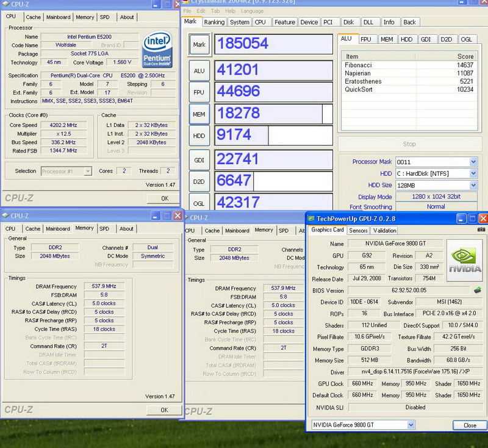Click the Display Mode 1280 x 1024 32bit field

[436, 197]
